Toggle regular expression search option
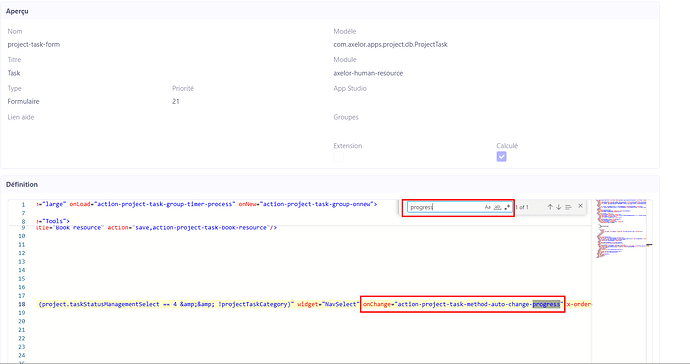Image resolution: width=690 pixels, height=364 pixels. tap(507, 207)
